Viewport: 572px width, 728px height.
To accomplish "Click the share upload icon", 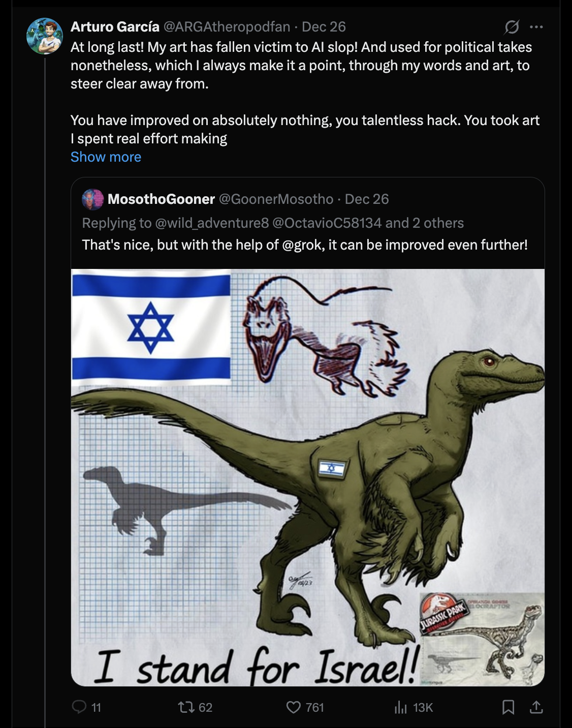I will click(x=536, y=707).
